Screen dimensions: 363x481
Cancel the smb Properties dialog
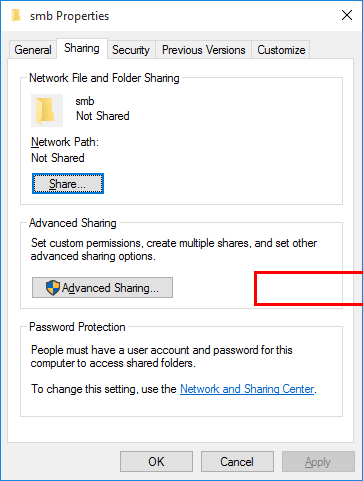tap(237, 462)
